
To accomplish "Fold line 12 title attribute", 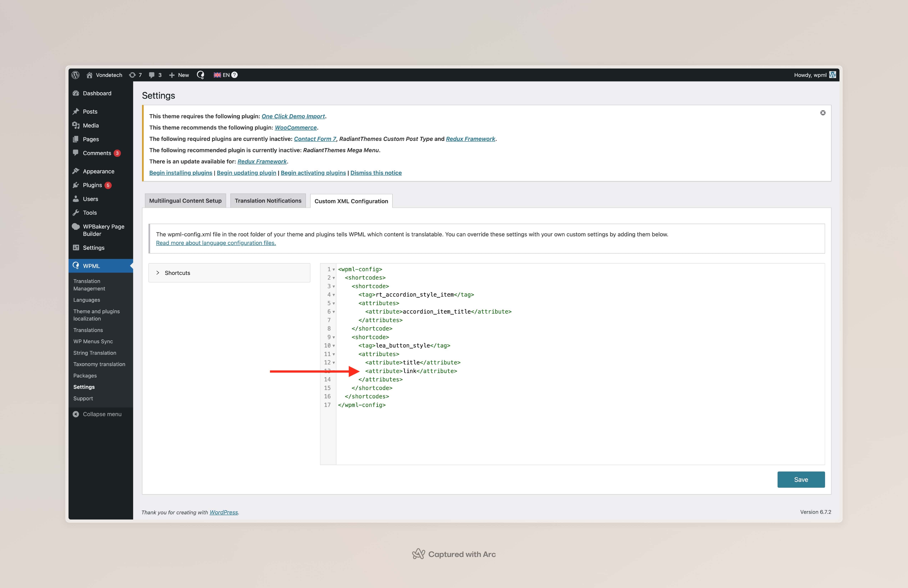I will (334, 363).
